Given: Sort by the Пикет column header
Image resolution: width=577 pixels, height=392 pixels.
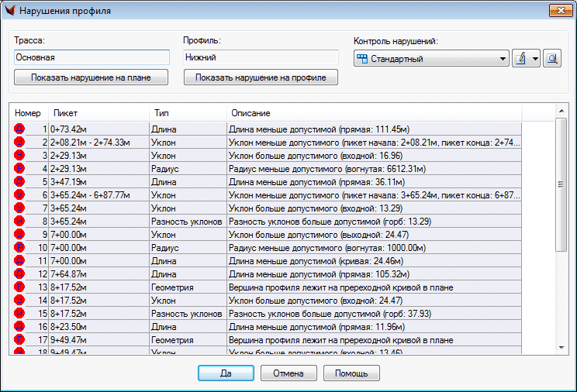Looking at the screenshot, I should point(98,113).
